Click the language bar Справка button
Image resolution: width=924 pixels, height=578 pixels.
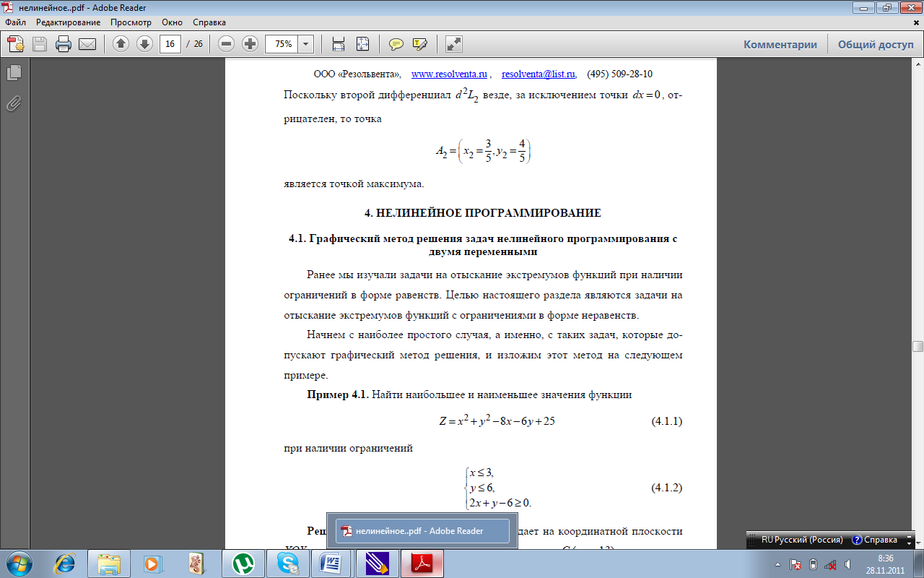point(875,540)
